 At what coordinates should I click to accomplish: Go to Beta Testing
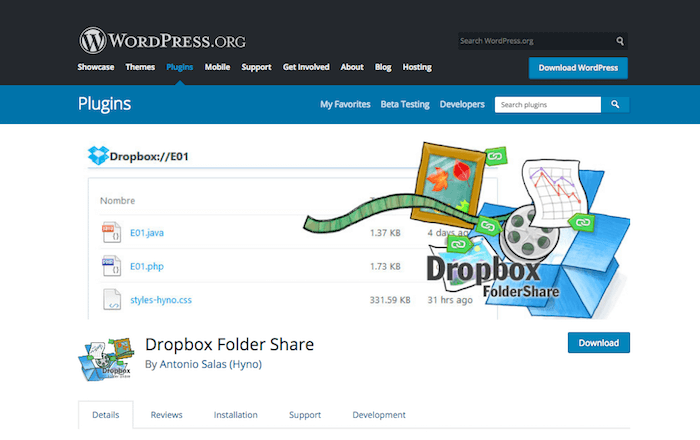click(405, 104)
